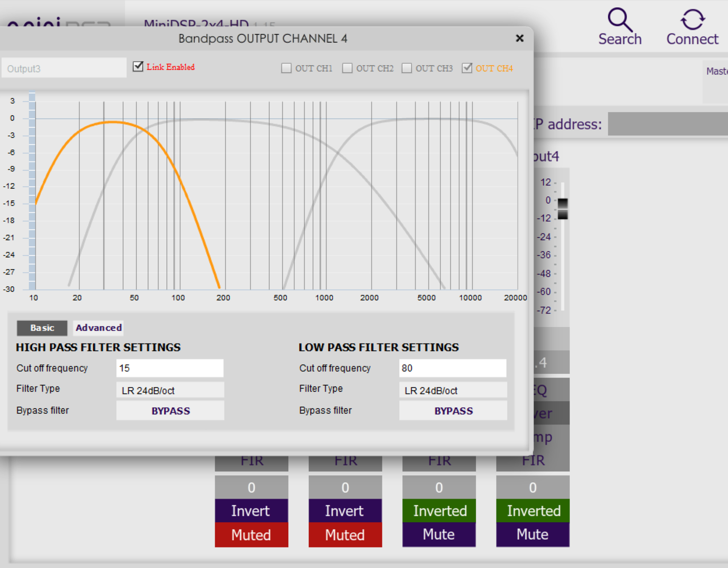
Task: Disable the Link Enabled checkbox
Action: 138,67
